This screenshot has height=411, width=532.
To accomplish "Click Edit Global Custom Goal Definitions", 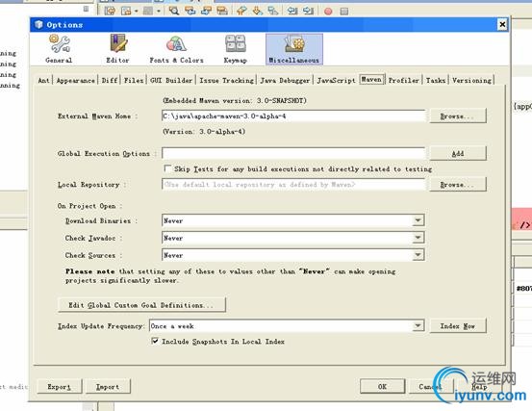I will (141, 305).
